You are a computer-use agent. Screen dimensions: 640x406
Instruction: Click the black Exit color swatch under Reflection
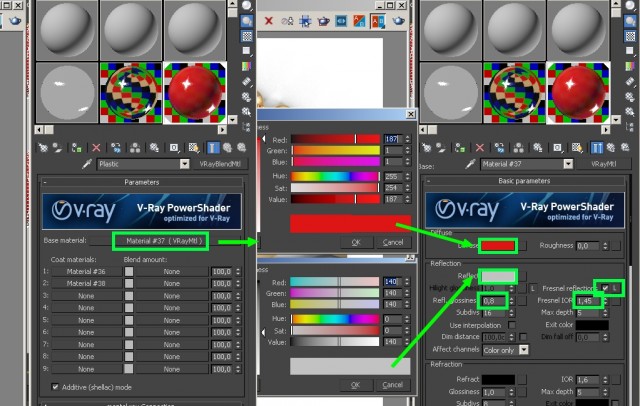(592, 325)
